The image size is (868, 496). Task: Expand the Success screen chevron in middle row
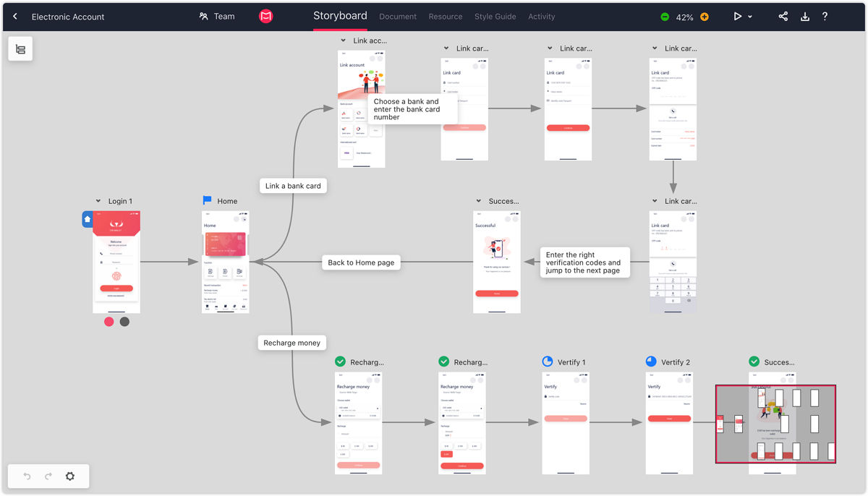pos(479,202)
